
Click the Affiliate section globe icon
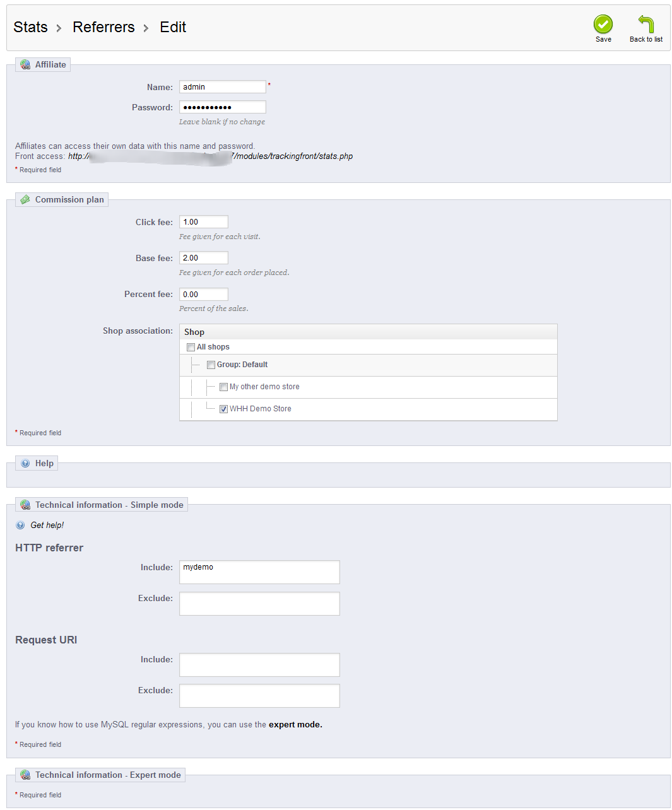[x=25, y=64]
